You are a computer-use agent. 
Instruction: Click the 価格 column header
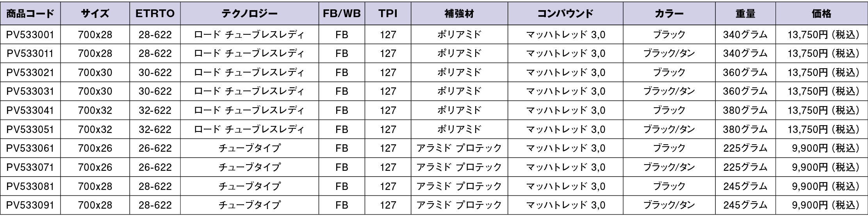821,14
